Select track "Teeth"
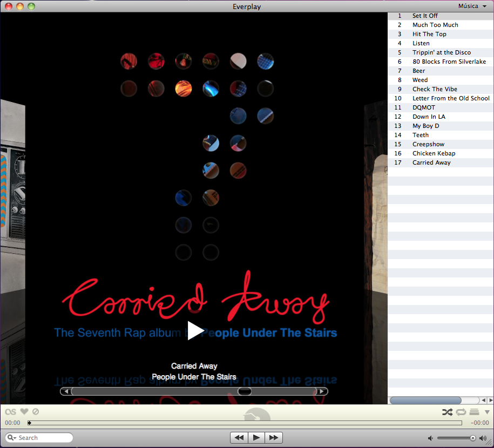 point(441,135)
